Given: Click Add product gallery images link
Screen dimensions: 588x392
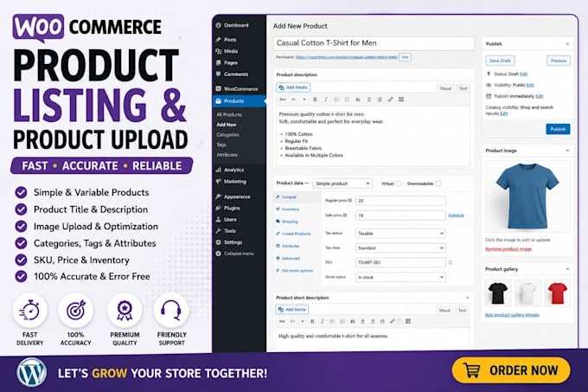Looking at the screenshot, I should tap(512, 315).
